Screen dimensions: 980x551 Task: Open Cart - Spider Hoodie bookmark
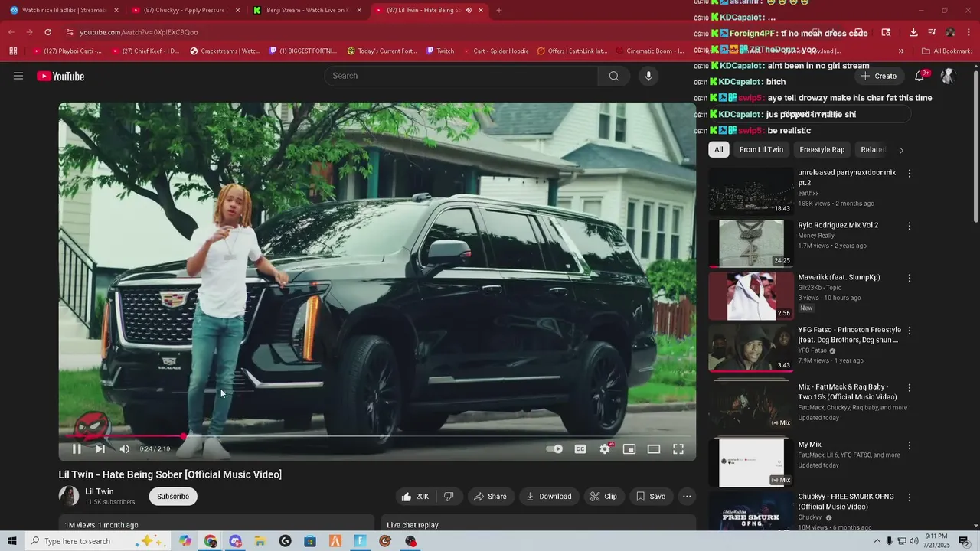click(495, 51)
